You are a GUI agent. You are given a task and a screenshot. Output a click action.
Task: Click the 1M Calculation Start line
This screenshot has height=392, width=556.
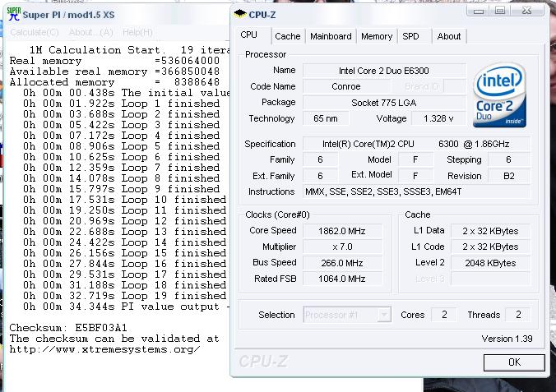pos(129,50)
